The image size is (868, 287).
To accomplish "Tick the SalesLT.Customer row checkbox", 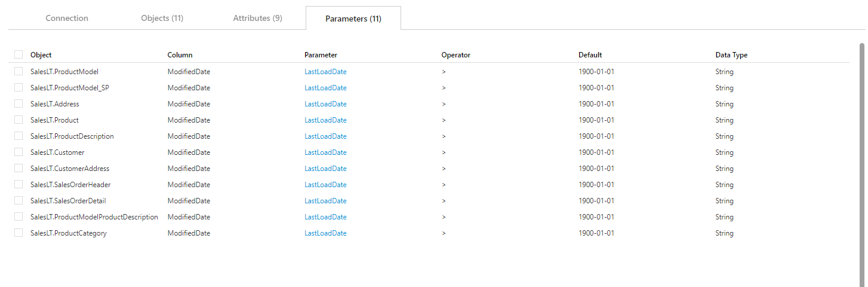I will pos(19,152).
